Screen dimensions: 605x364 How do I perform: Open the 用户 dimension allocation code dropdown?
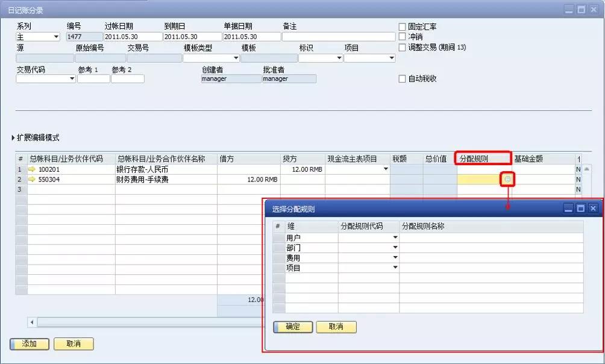pyautogui.click(x=395, y=236)
